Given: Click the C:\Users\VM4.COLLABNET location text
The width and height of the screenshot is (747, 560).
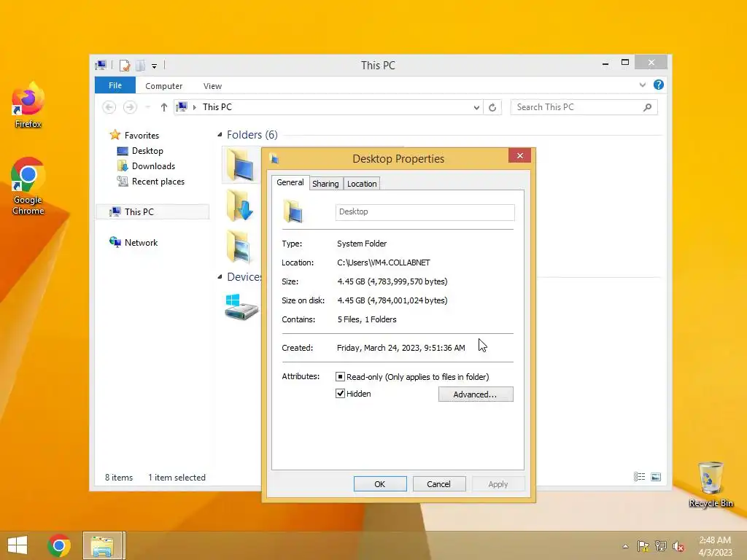Looking at the screenshot, I should (x=384, y=262).
